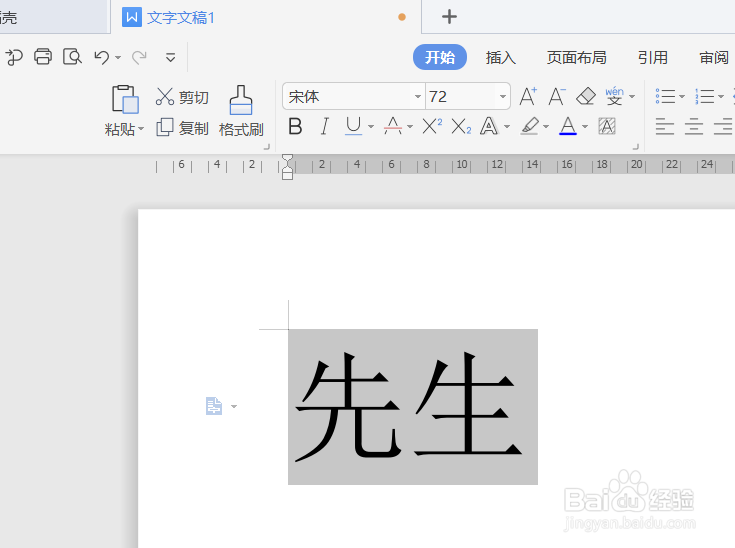735x548 pixels.
Task: Click the Print icon in quick toolbar
Action: (x=43, y=57)
